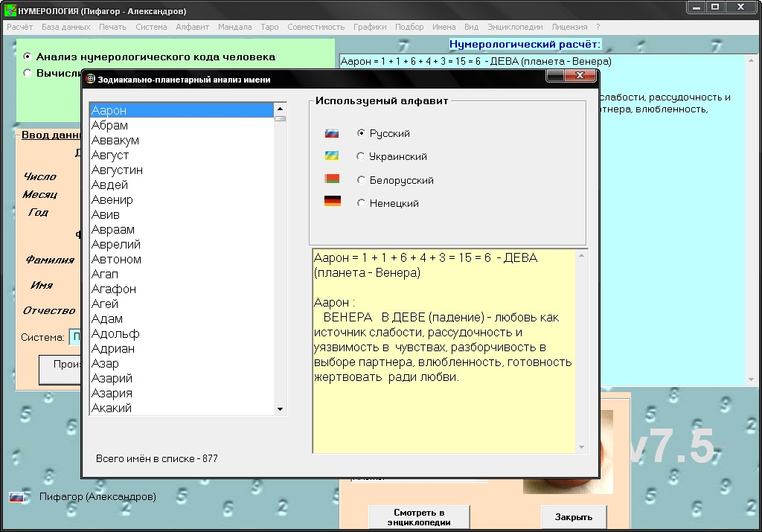Click the Всего имён в списке - 877 label
This screenshot has height=532, width=762.
[x=156, y=458]
